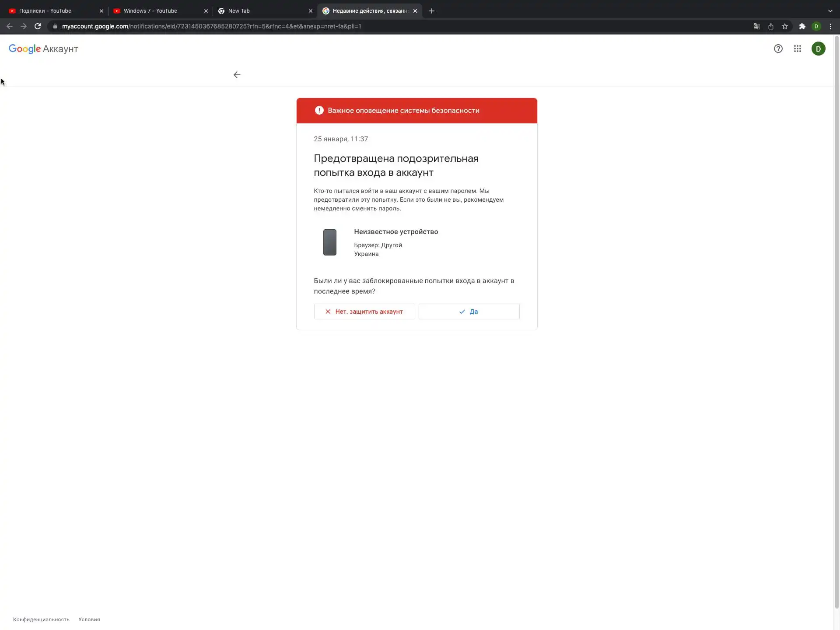Open the Условия footer link
This screenshot has height=630, width=840.
pos(89,619)
